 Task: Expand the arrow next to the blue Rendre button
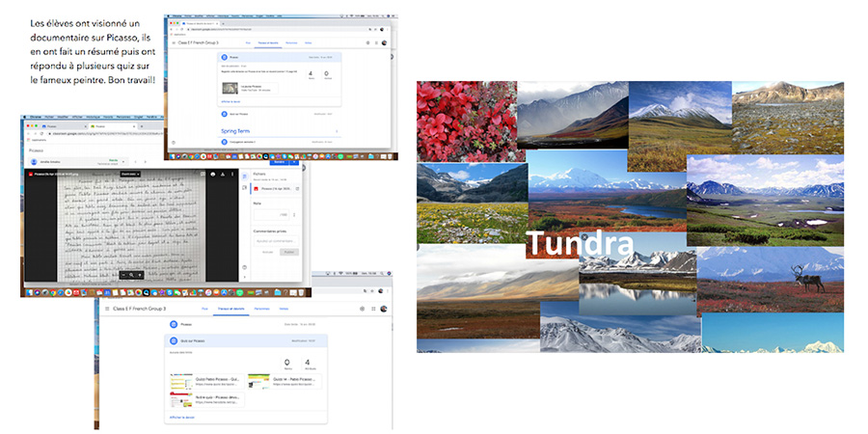tap(294, 162)
